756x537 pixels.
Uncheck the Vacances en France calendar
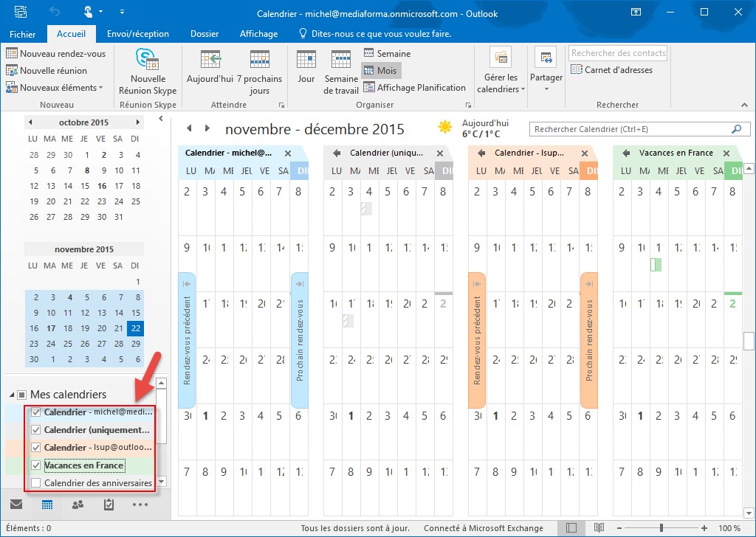coord(36,465)
